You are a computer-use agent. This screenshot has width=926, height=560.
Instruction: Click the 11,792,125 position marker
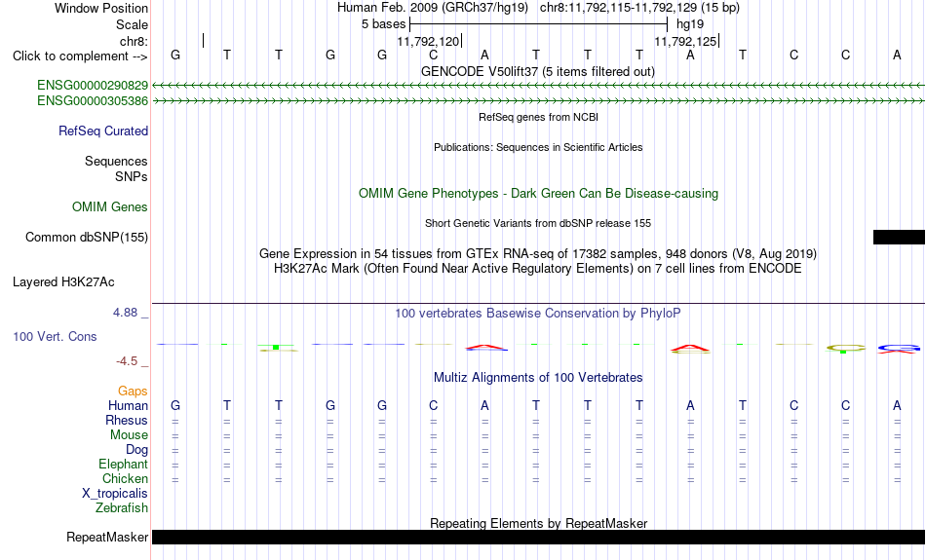click(x=686, y=41)
